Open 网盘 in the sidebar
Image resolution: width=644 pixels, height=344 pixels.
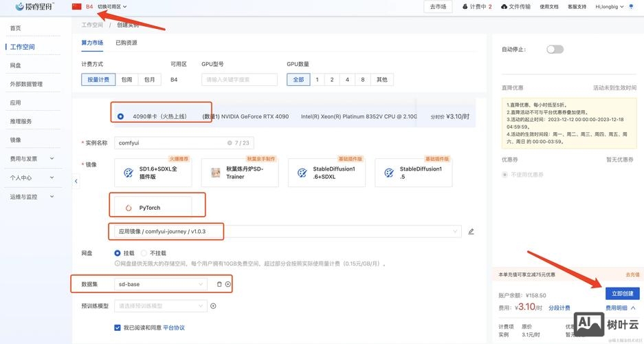point(16,65)
